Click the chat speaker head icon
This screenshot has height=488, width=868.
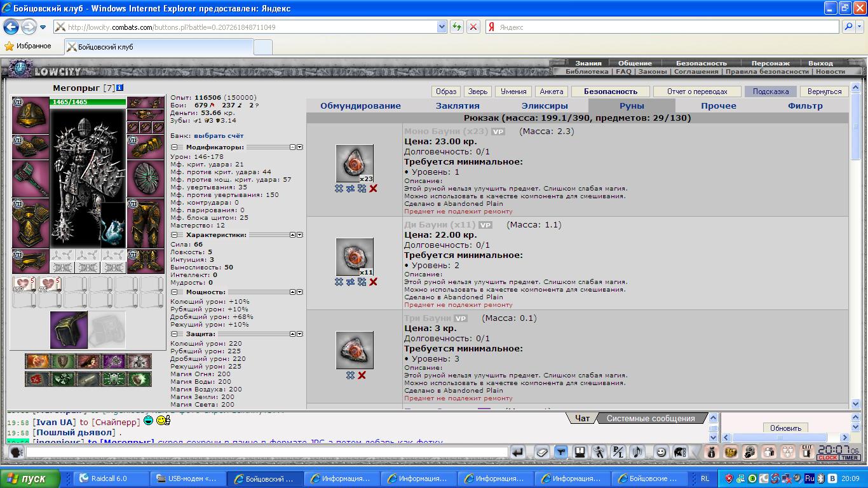[x=17, y=452]
